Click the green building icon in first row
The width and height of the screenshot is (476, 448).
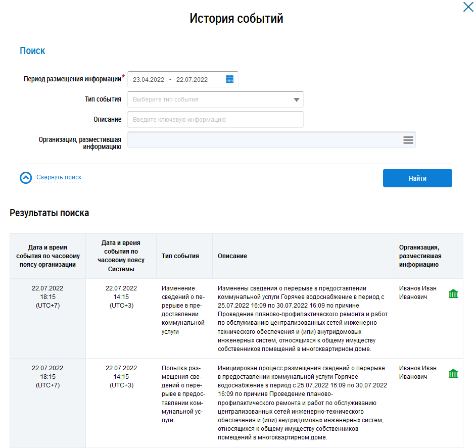point(453,293)
